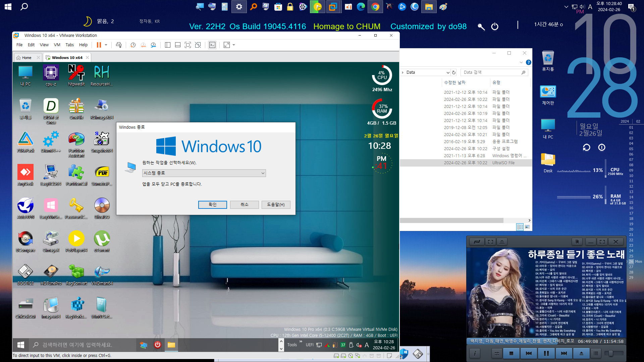This screenshot has height=362, width=644.
Task: Toggle the music player playlist button
Action: [x=596, y=353]
